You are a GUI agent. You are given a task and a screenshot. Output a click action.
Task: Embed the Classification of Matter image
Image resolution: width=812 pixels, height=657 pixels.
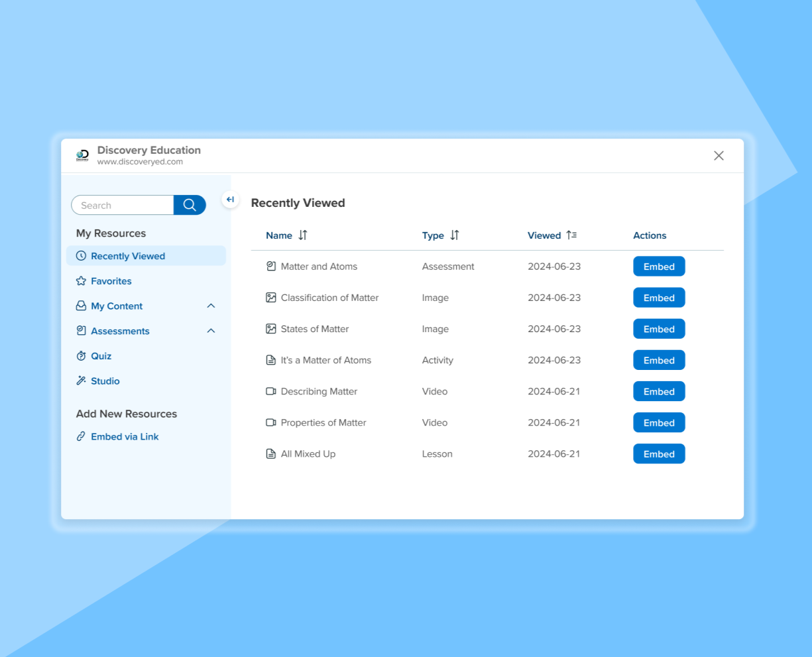[659, 298]
